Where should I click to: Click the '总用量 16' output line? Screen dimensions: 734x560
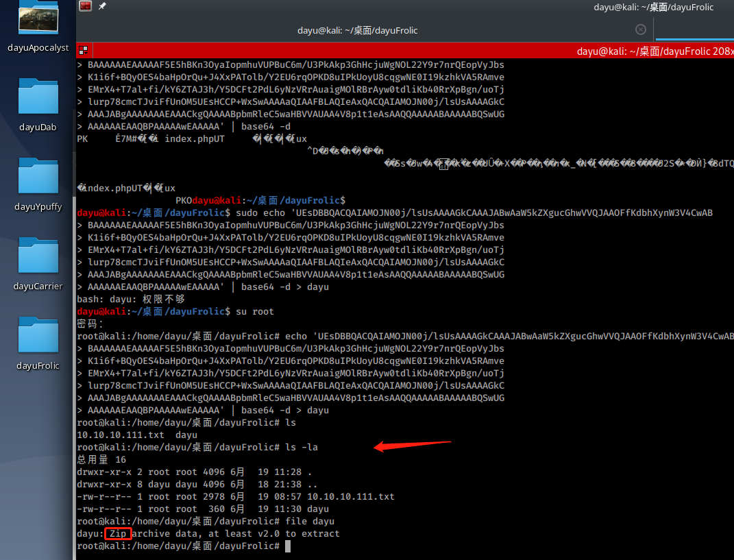[x=101, y=460]
